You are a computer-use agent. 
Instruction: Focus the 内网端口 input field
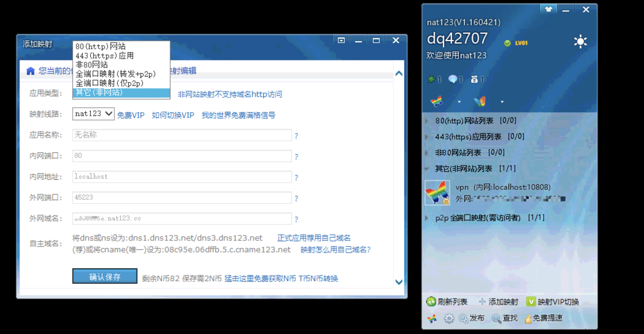pyautogui.click(x=182, y=156)
